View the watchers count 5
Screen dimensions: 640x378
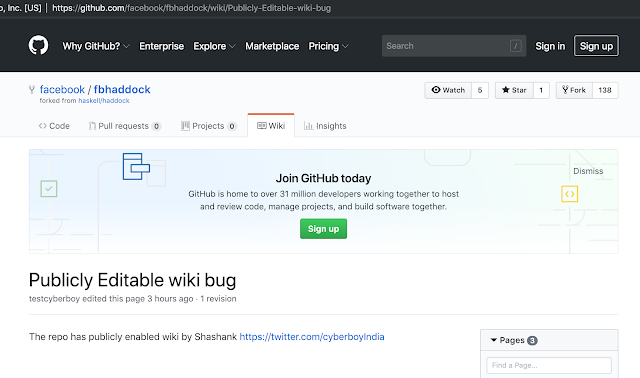[x=480, y=90]
